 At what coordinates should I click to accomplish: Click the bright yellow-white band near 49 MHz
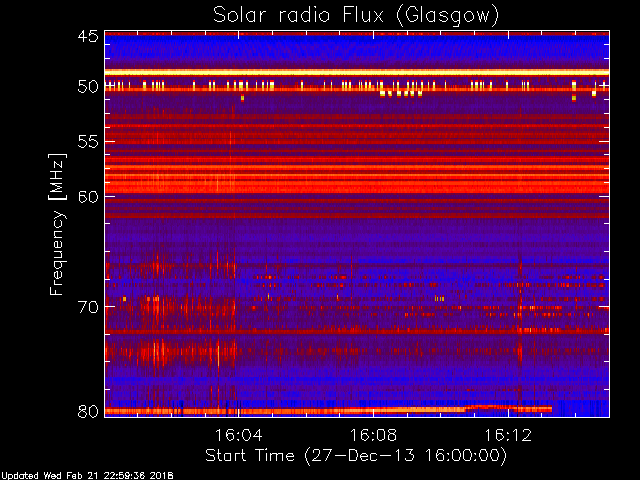[356, 72]
